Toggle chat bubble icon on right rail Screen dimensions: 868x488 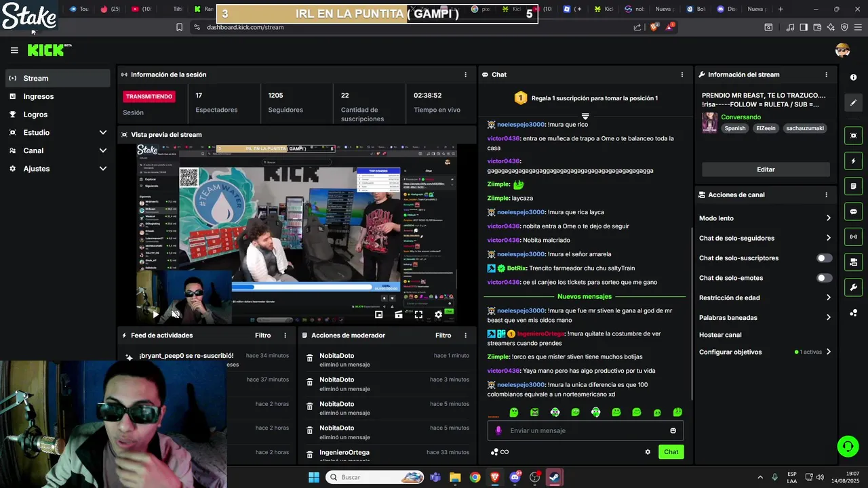click(854, 211)
